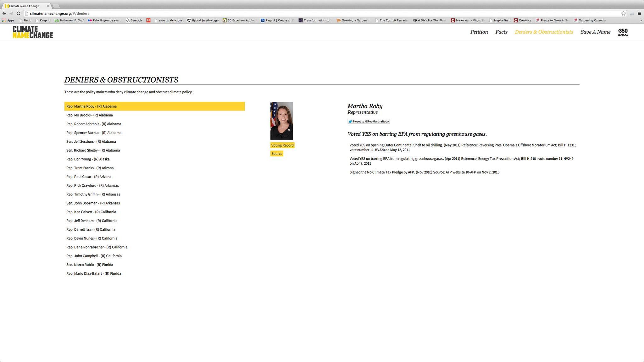Open the save on delicious bookmark

point(168,20)
